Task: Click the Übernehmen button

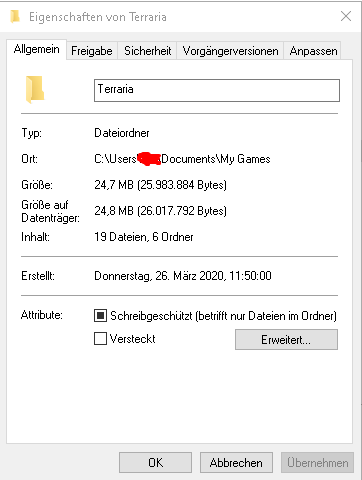Action: pos(317,463)
